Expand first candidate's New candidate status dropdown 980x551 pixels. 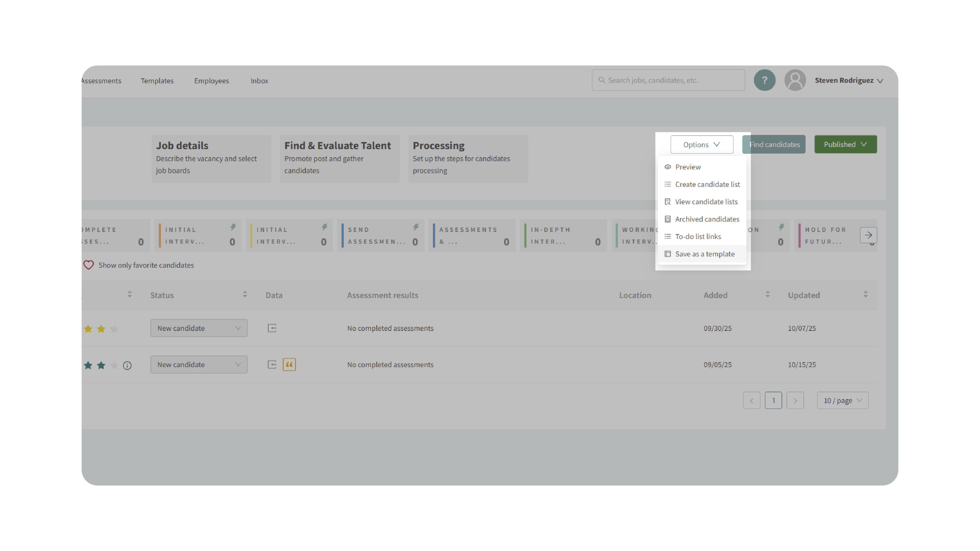click(x=199, y=328)
